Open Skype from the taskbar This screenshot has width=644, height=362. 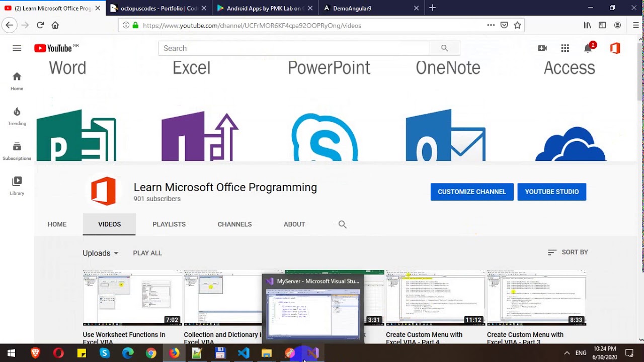[105, 353]
